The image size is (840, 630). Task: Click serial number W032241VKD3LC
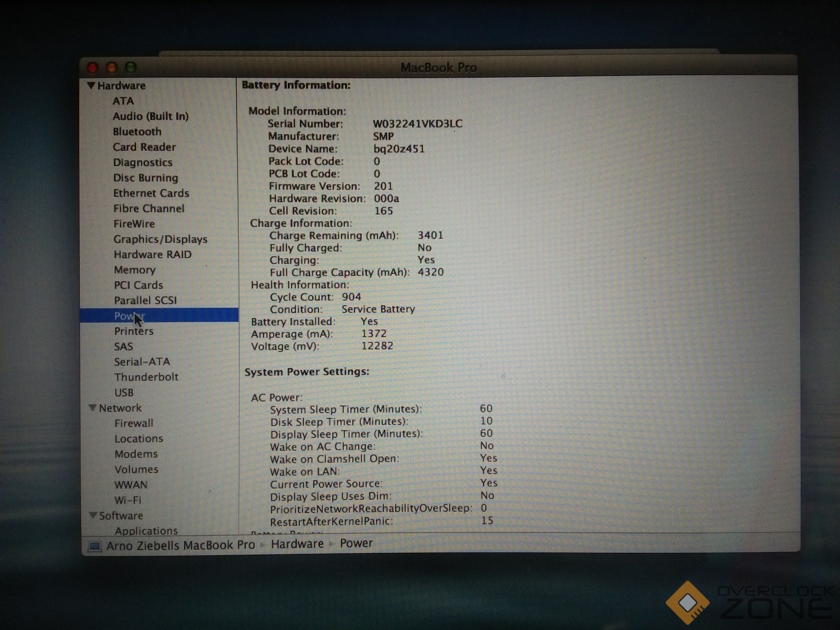click(x=418, y=124)
